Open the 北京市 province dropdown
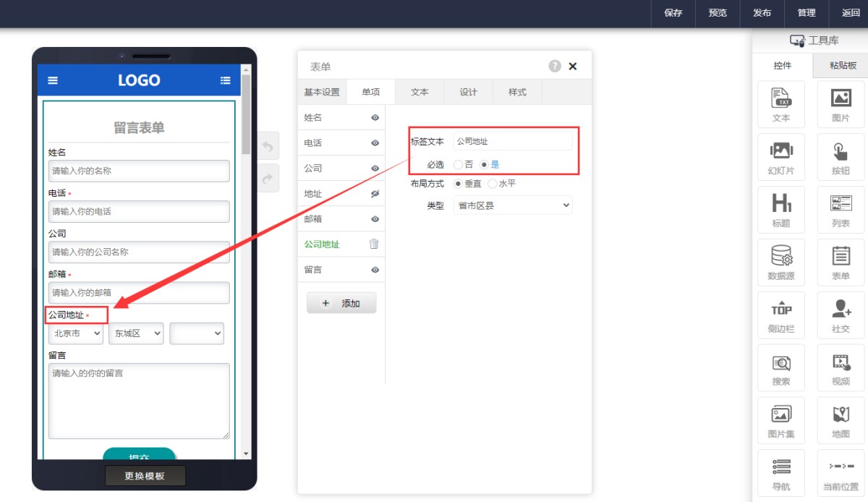This screenshot has height=502, width=868. click(x=76, y=333)
